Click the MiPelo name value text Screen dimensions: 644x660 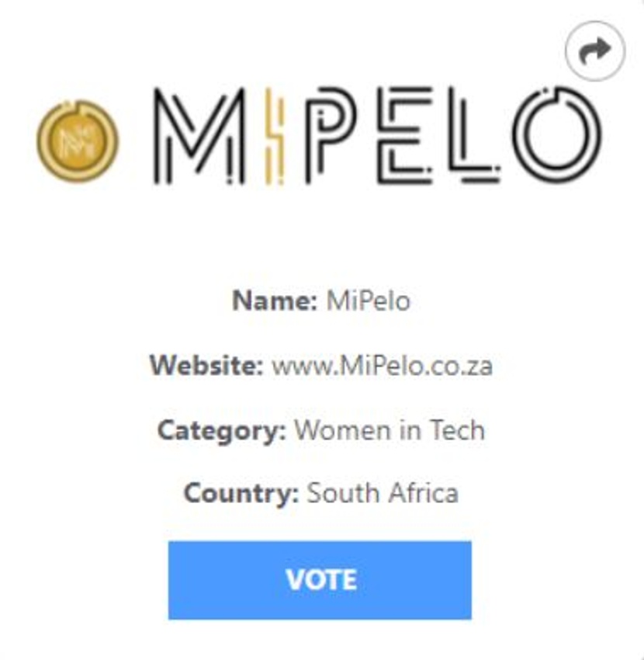(x=368, y=301)
